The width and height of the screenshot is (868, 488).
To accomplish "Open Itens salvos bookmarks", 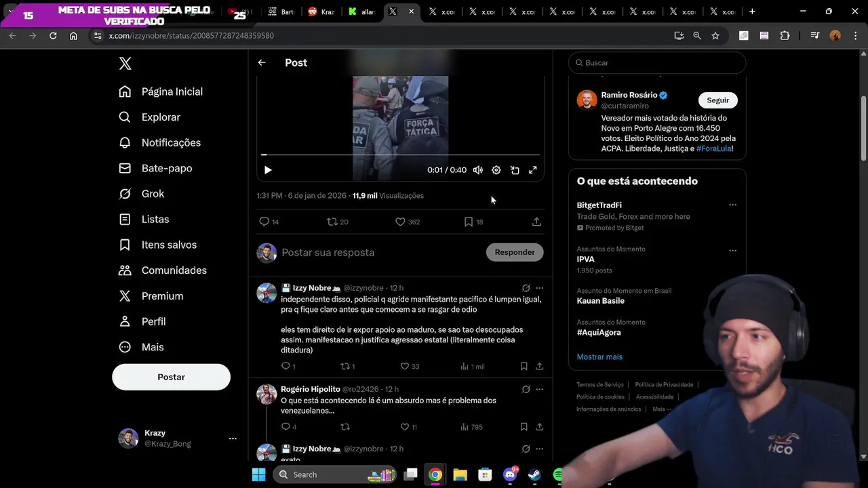I will point(158,245).
